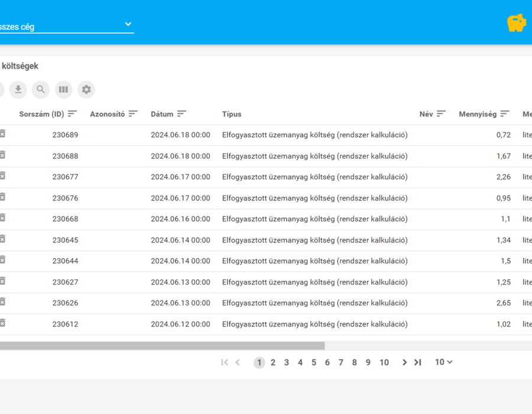Image resolution: width=532 pixels, height=414 pixels.
Task: Go to the previous page arrow
Action: pyautogui.click(x=238, y=363)
